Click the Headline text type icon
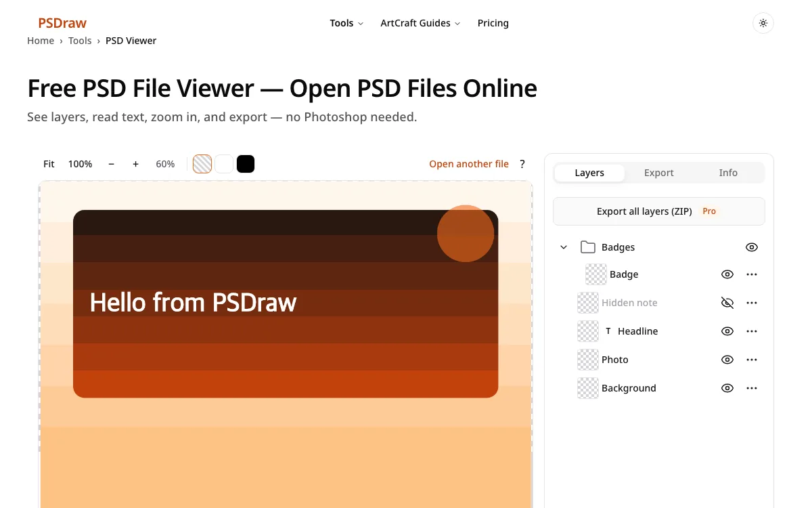The image size is (812, 508). (608, 331)
